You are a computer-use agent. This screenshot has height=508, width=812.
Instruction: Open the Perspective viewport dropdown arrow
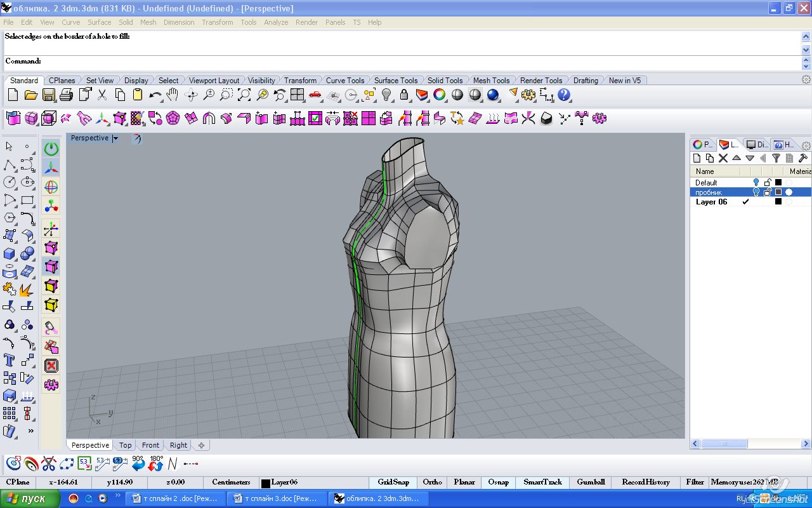pyautogui.click(x=115, y=138)
